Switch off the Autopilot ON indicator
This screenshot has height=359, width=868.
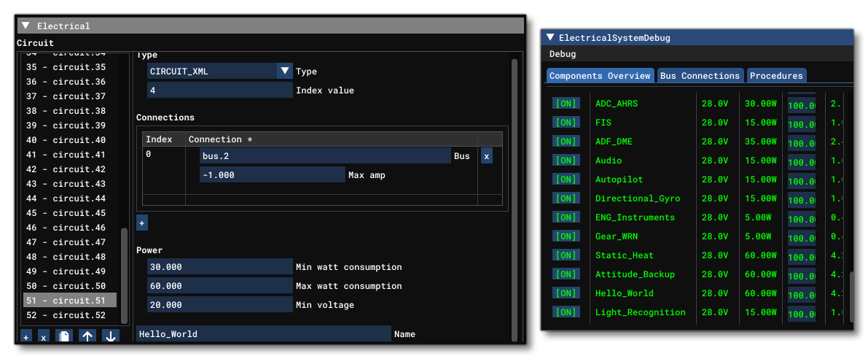(x=566, y=179)
